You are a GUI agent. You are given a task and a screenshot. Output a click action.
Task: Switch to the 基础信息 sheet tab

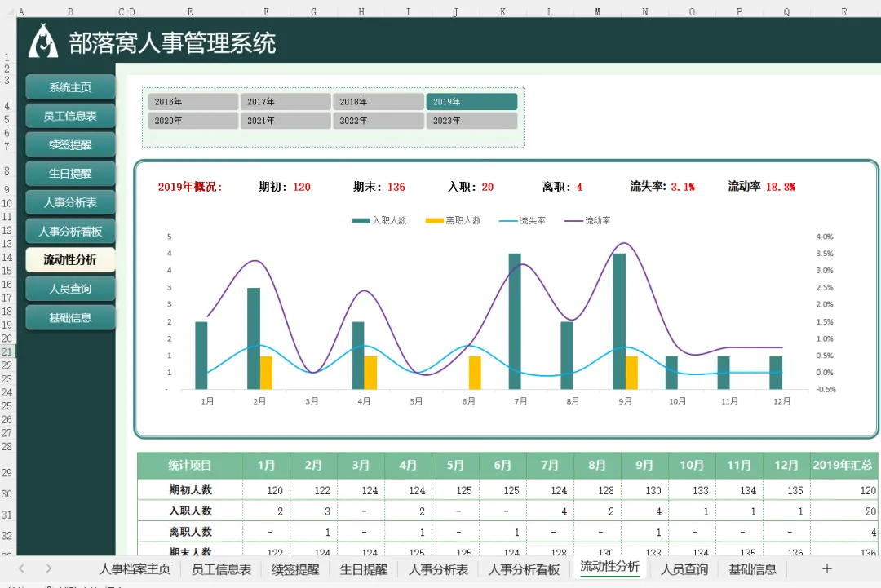[752, 569]
